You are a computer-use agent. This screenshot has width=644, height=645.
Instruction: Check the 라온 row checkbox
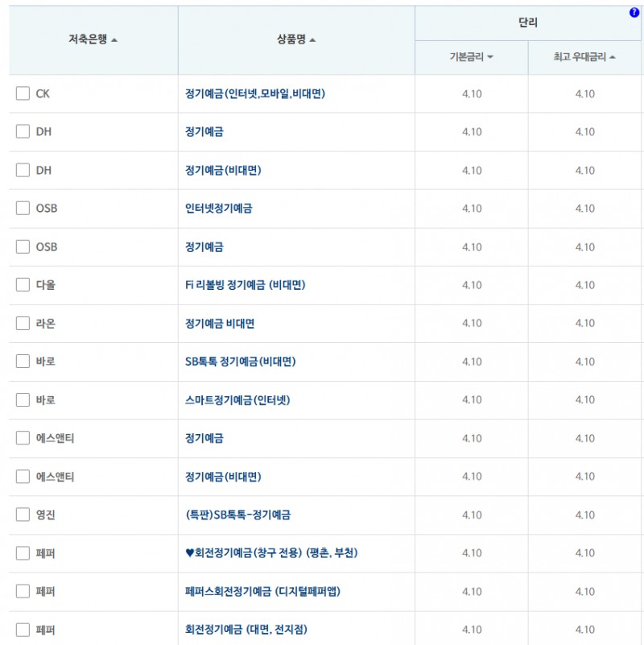pyautogui.click(x=23, y=324)
